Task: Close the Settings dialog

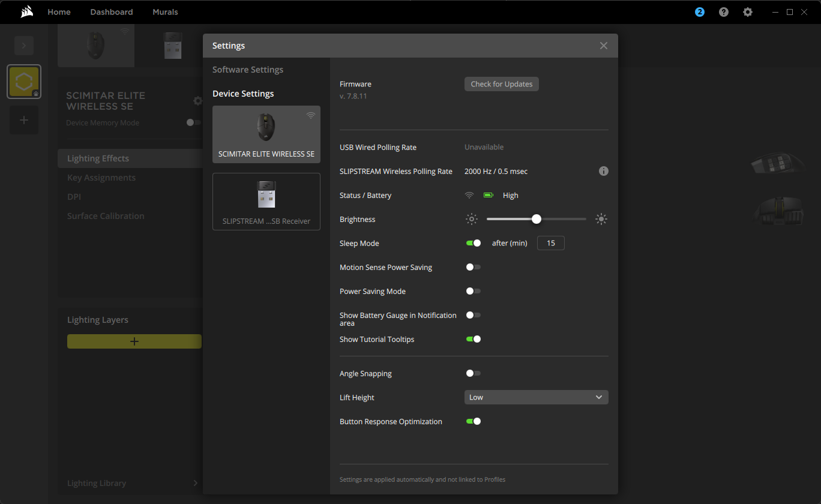Action: 604,46
